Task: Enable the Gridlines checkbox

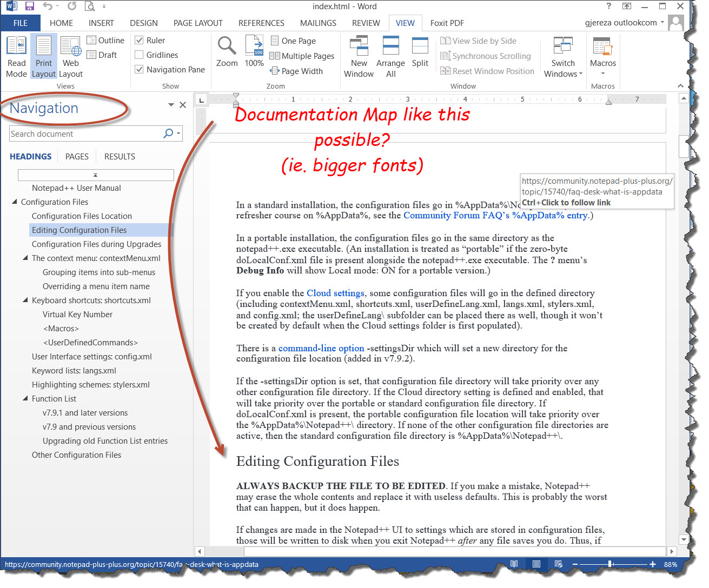Action: click(x=139, y=55)
